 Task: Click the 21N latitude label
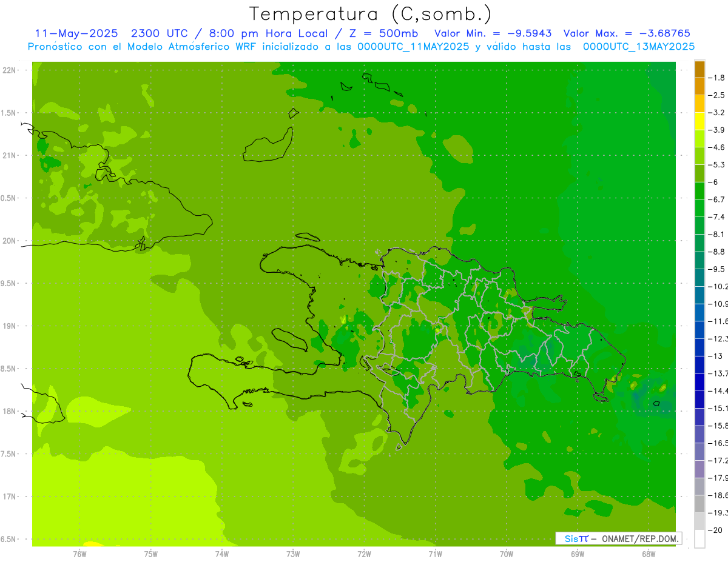tap(9, 156)
